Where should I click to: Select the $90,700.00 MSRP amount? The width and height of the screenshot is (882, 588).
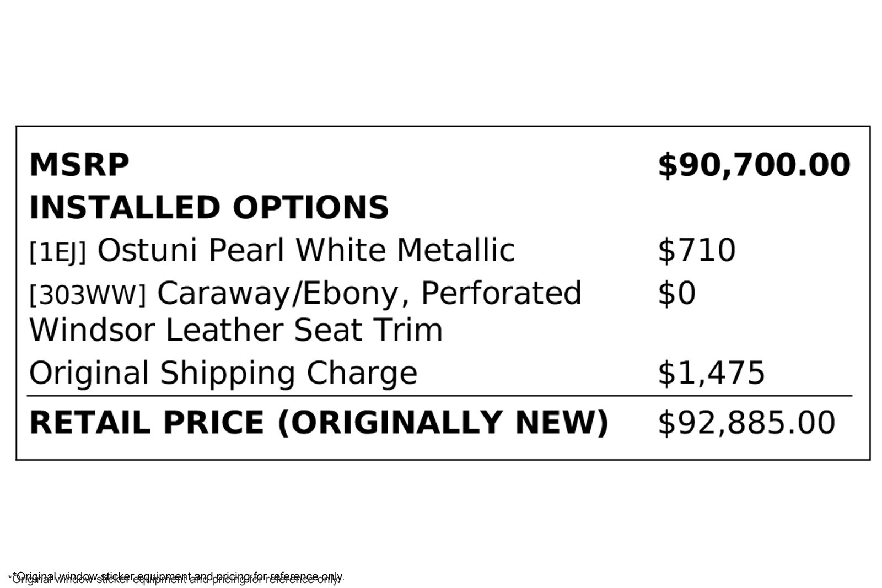click(x=754, y=165)
